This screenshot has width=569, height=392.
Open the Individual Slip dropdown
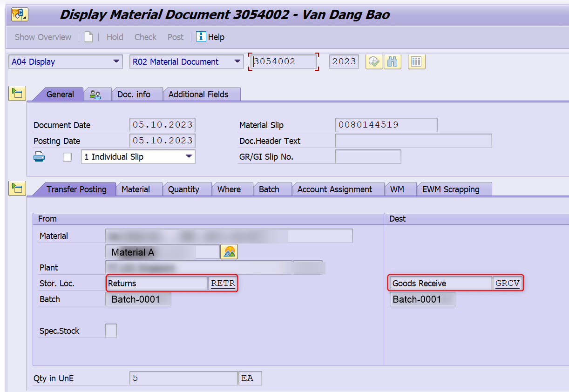point(190,156)
